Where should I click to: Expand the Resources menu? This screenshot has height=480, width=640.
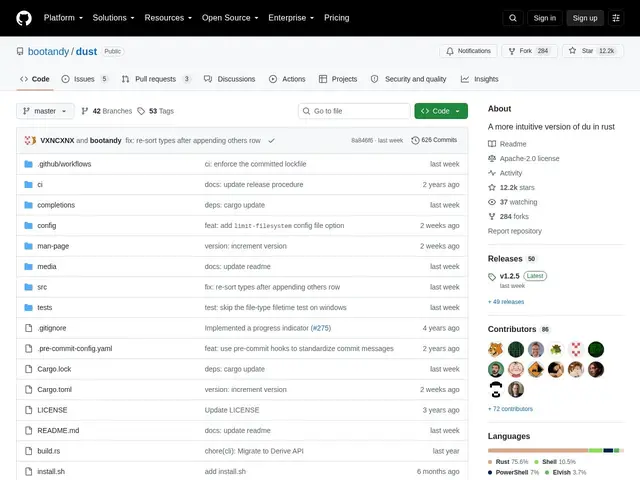[168, 18]
